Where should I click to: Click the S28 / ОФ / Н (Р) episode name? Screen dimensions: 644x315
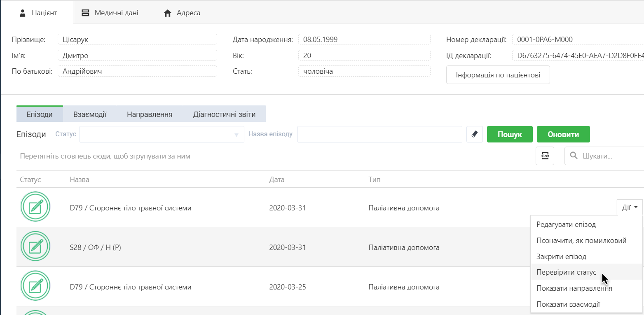(x=95, y=247)
